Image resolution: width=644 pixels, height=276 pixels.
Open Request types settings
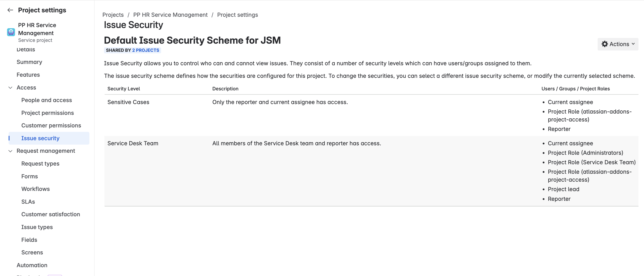(x=40, y=164)
